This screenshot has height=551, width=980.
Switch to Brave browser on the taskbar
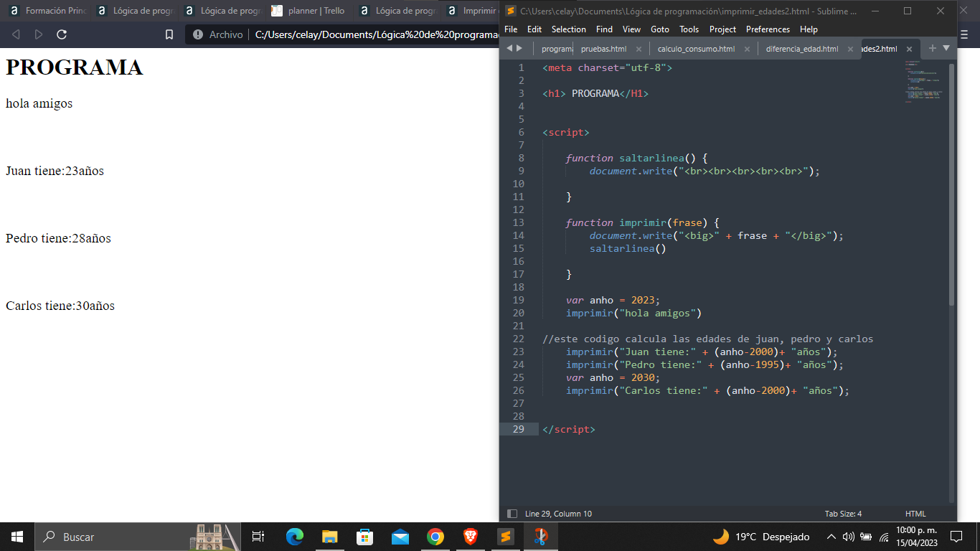tap(470, 537)
